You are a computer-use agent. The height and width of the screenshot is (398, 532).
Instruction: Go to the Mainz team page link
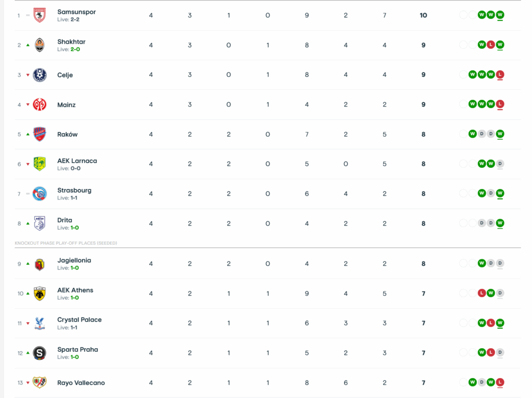tap(66, 105)
